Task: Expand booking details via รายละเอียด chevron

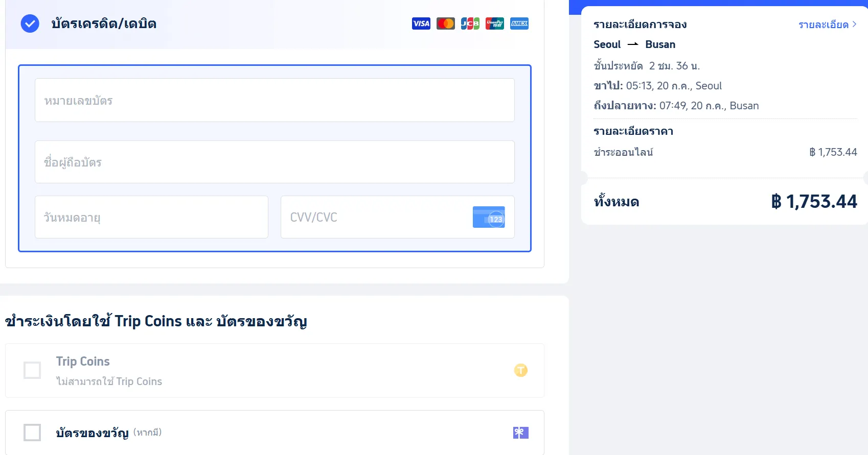Action: [x=854, y=25]
